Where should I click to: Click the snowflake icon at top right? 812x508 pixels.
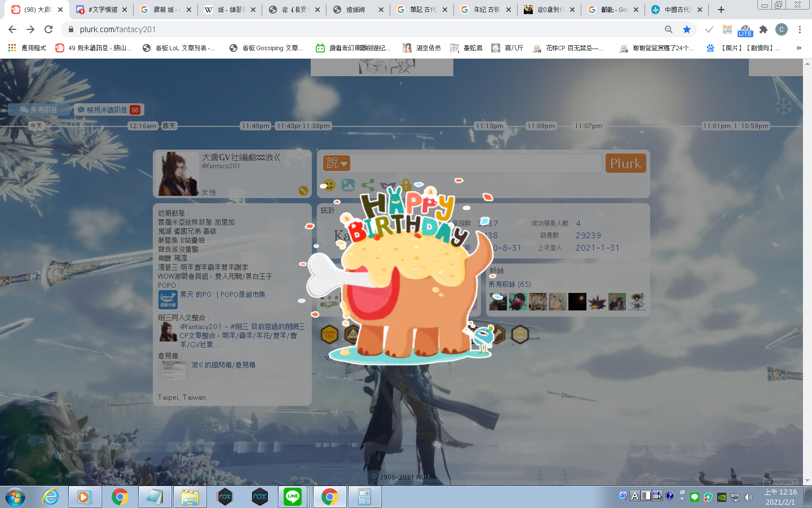(x=783, y=106)
